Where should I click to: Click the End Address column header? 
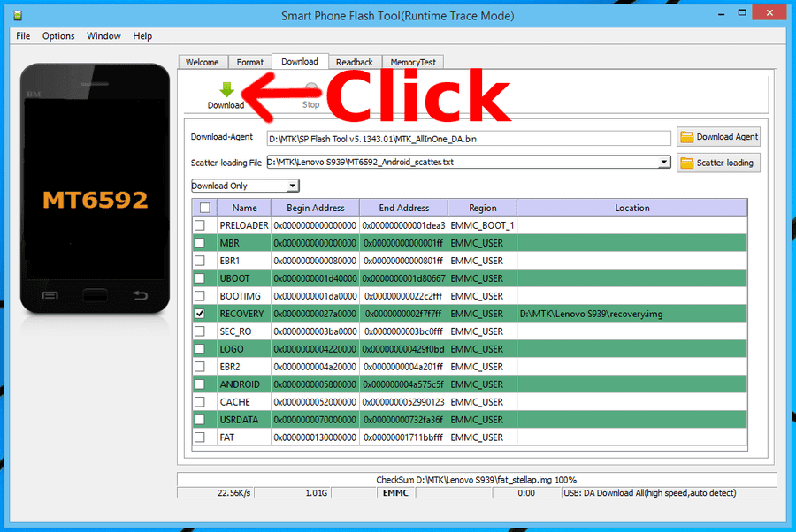(x=404, y=208)
